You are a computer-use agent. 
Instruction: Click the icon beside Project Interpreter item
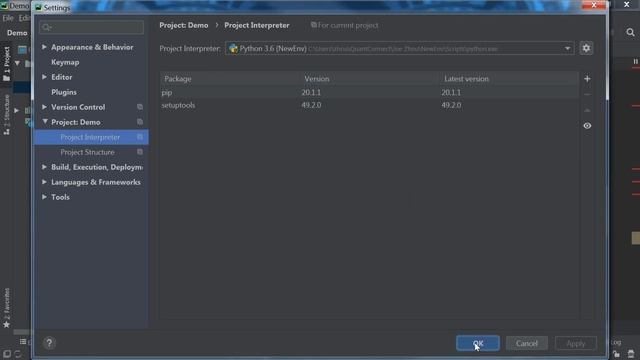pyautogui.click(x=140, y=137)
